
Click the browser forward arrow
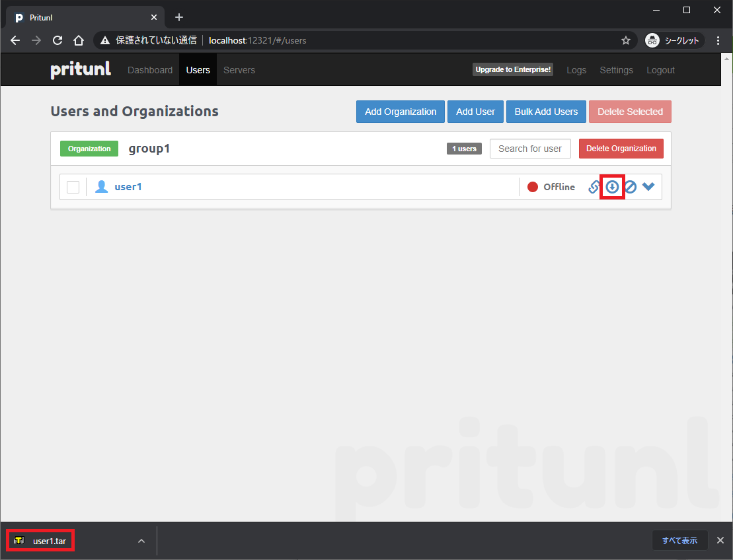coord(36,40)
